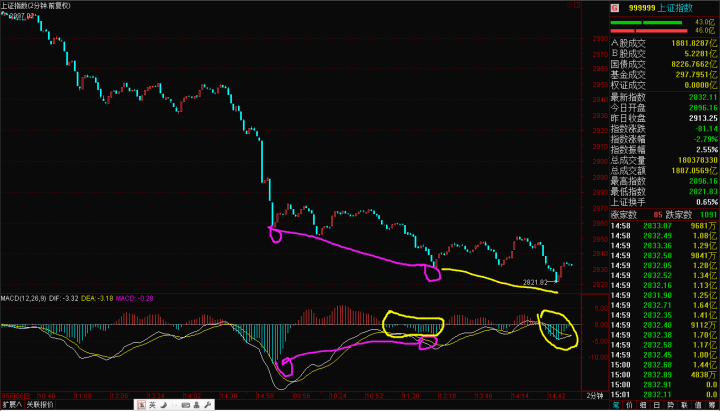Open the 筹 chip distribution tab
The height and width of the screenshot is (411, 720).
pyautogui.click(x=711, y=405)
